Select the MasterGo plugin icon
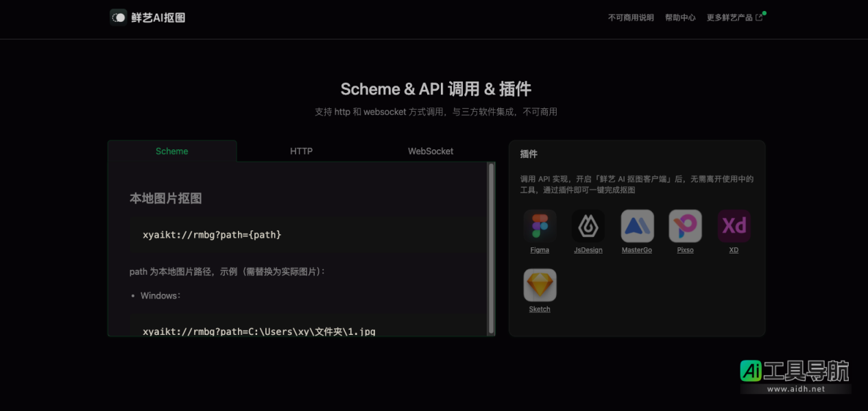 636,225
